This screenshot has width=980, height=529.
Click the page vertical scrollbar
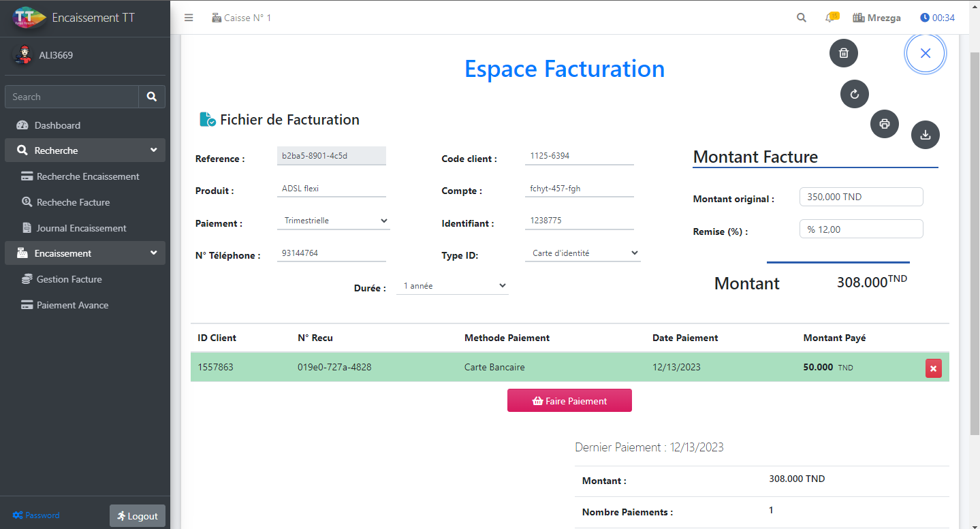point(975,242)
